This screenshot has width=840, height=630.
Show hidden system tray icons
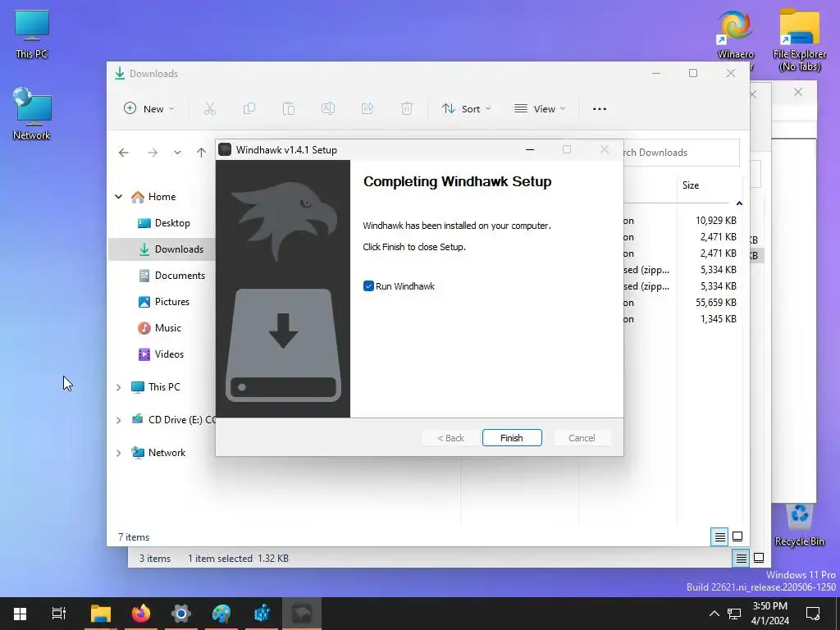tap(714, 614)
